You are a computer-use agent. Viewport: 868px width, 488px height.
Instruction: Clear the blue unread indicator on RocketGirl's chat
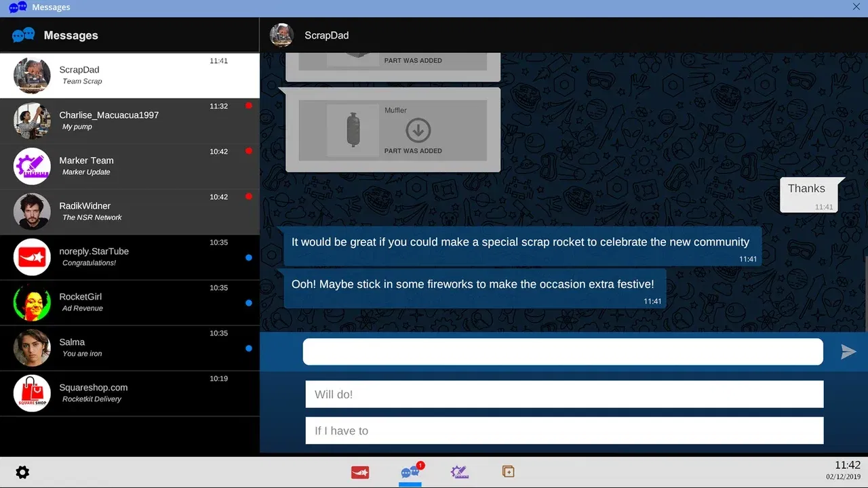(248, 303)
